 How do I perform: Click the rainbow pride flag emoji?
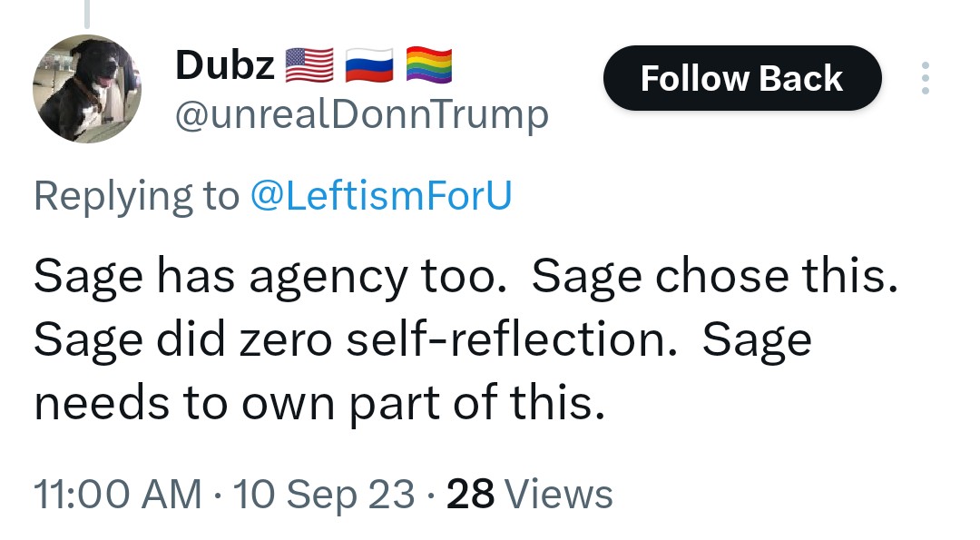pyautogui.click(x=428, y=65)
